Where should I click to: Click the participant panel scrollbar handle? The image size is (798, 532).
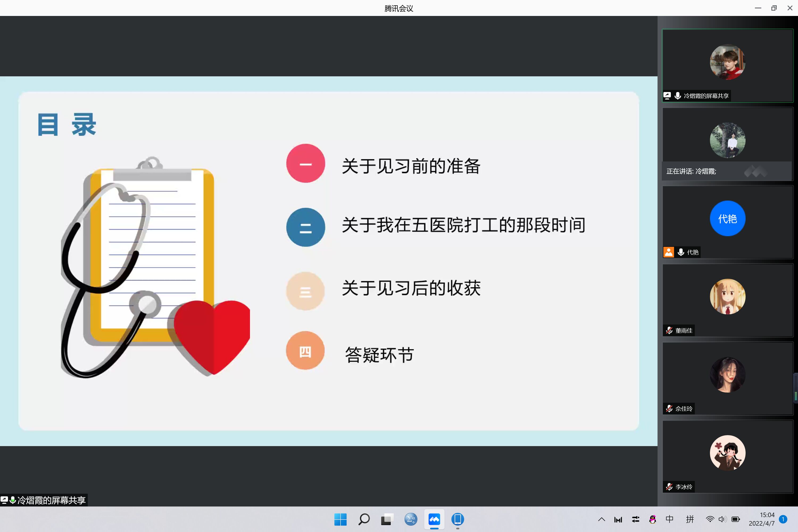[x=796, y=388]
